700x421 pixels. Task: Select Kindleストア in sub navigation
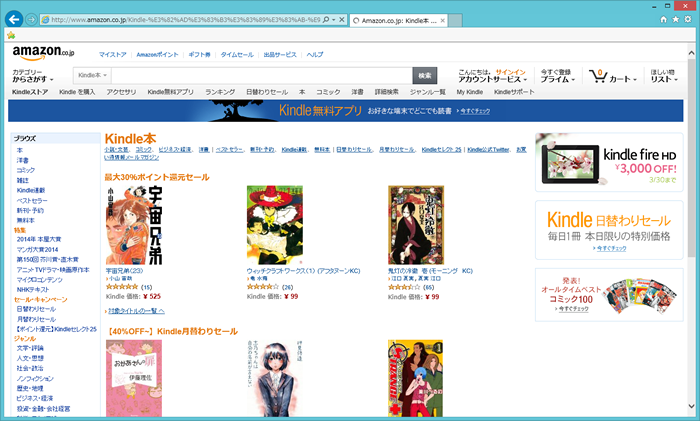[x=30, y=92]
